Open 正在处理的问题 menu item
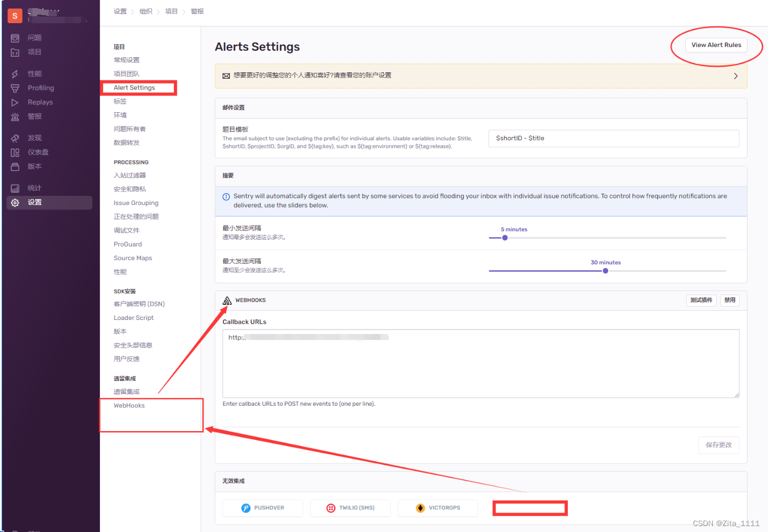 pos(136,217)
